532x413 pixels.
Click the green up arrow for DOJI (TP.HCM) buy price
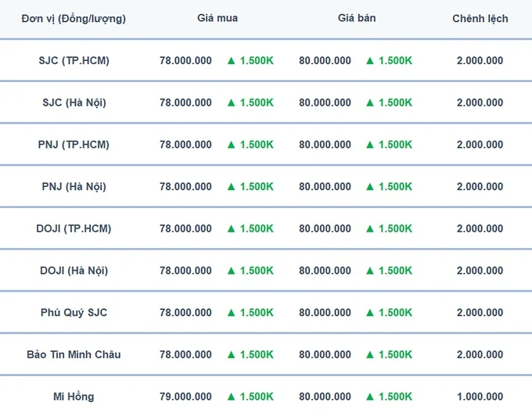tap(232, 229)
